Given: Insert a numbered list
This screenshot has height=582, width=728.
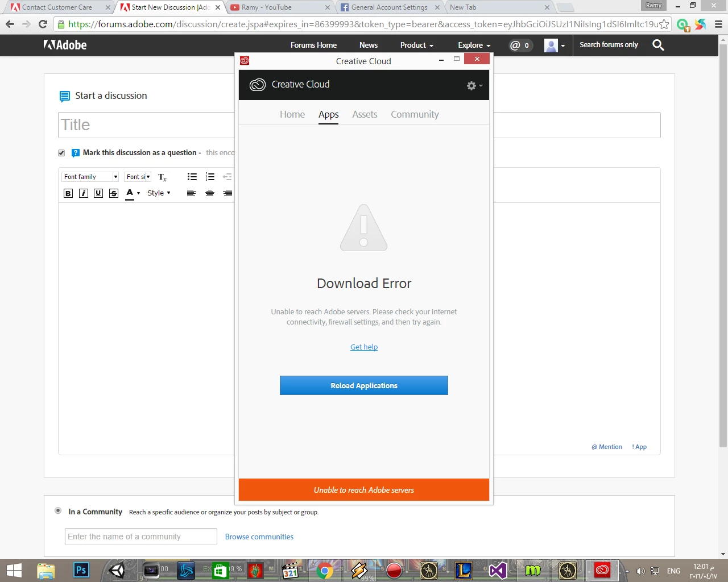Looking at the screenshot, I should [x=210, y=177].
